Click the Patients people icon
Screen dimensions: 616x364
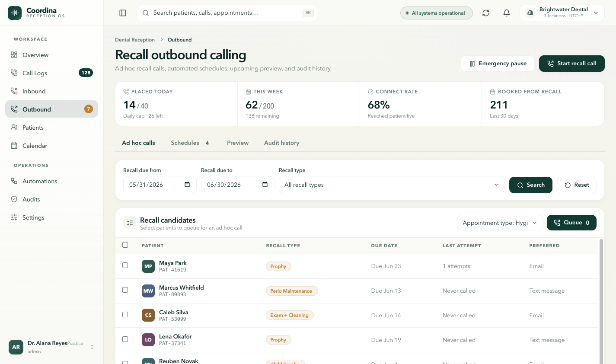14,128
